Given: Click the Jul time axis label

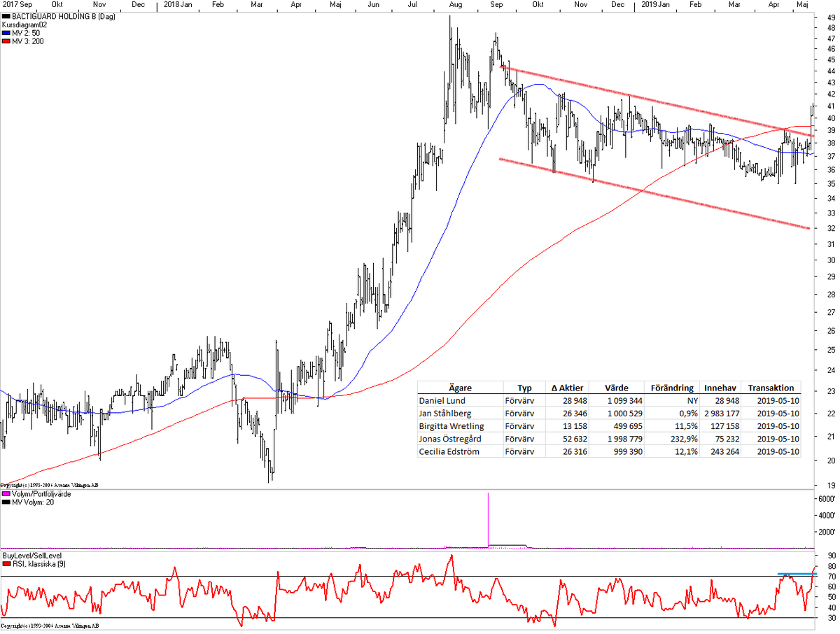Looking at the screenshot, I should 412,5.
